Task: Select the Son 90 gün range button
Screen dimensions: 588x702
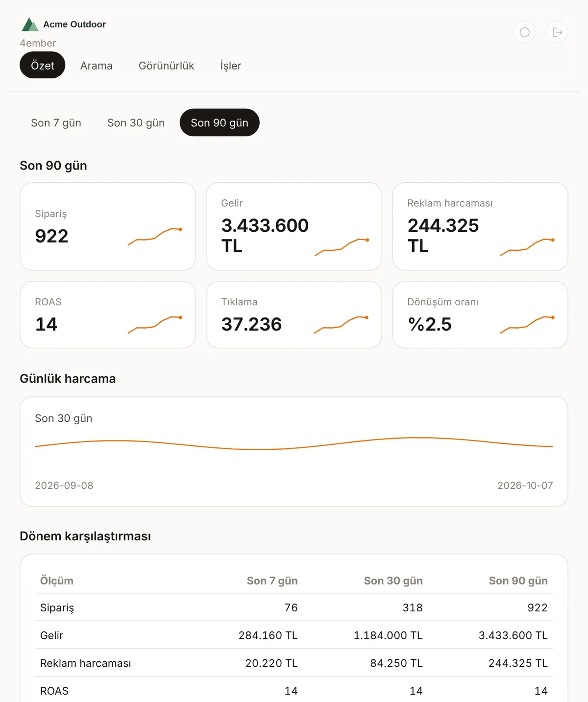Action: pyautogui.click(x=220, y=123)
